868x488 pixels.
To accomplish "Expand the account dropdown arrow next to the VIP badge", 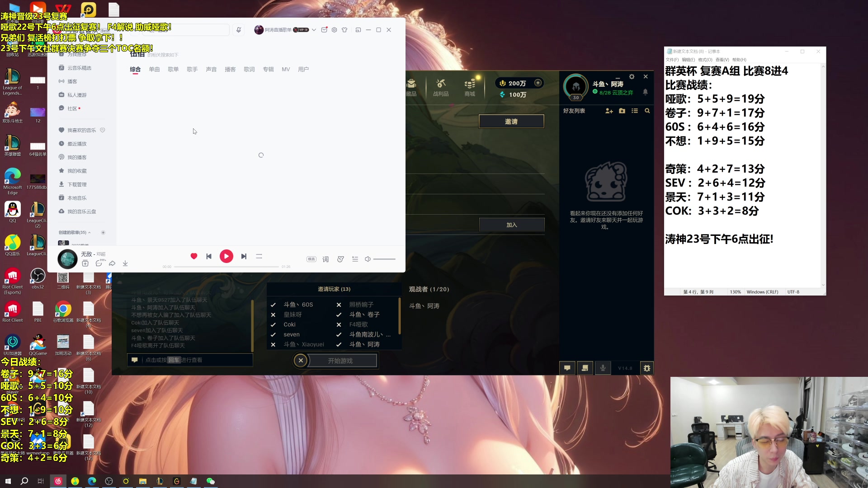I will 314,30.
